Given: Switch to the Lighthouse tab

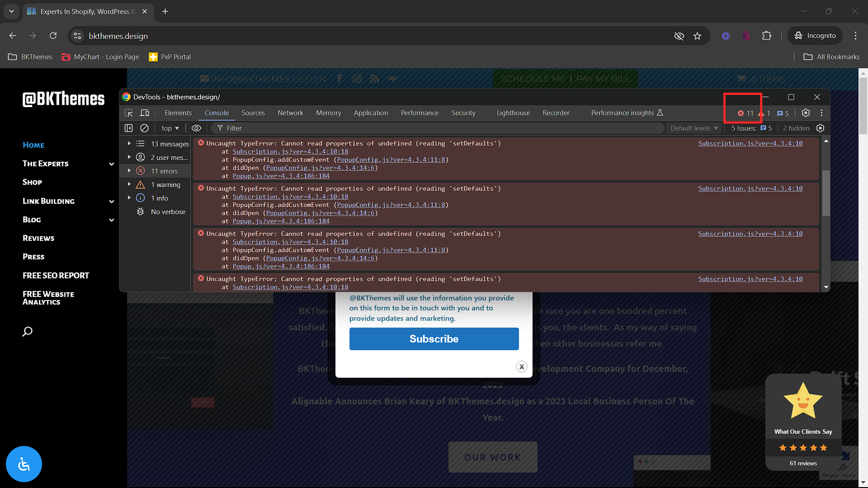Looking at the screenshot, I should coord(513,113).
